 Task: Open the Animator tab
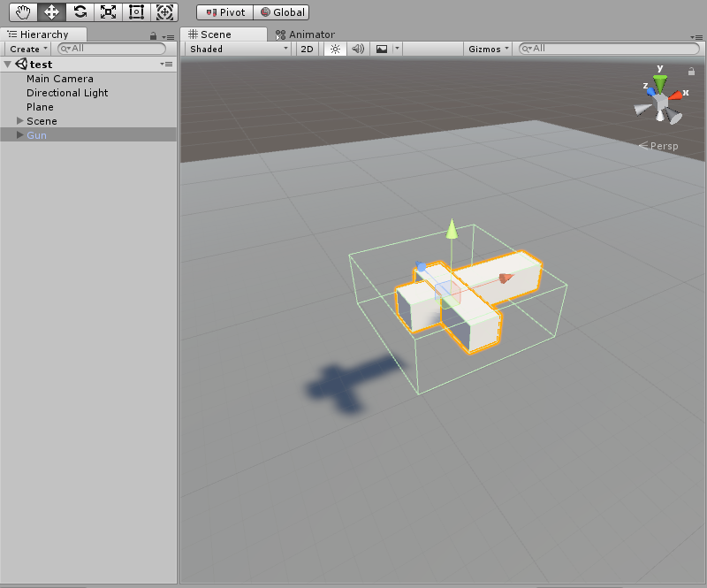[305, 34]
